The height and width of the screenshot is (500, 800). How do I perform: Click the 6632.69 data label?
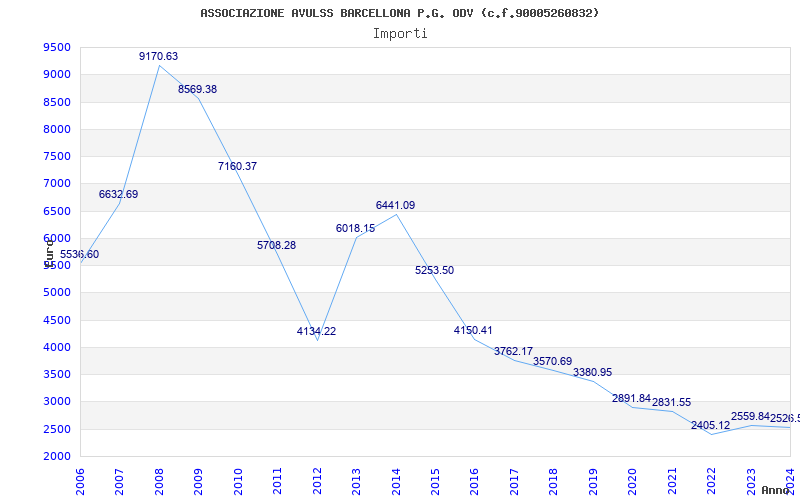click(x=118, y=194)
